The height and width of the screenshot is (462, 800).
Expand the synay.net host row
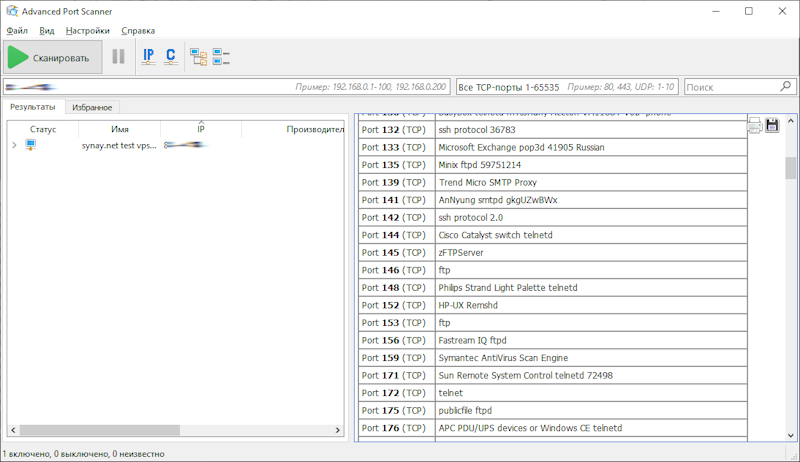pyautogui.click(x=14, y=145)
